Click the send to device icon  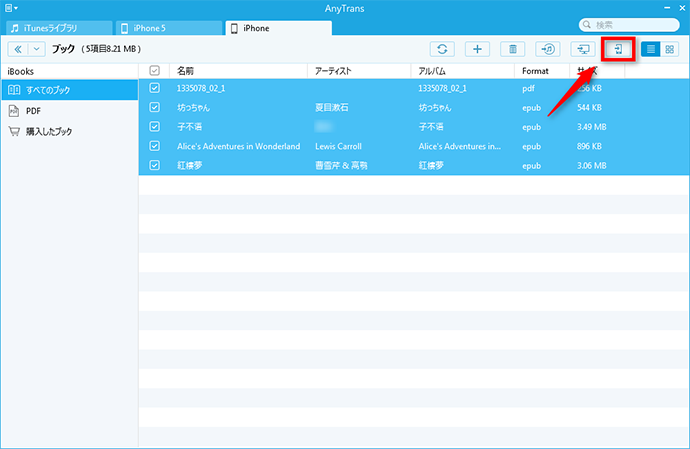(618, 49)
